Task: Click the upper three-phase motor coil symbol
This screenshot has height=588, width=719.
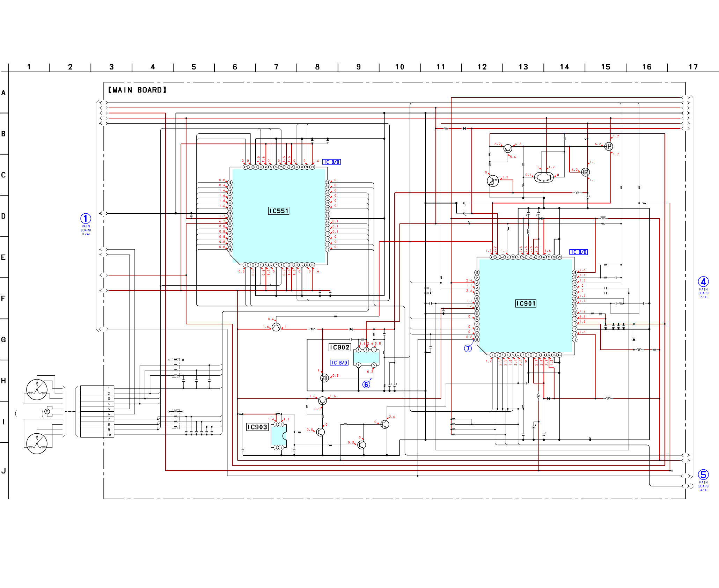Action: point(37,389)
